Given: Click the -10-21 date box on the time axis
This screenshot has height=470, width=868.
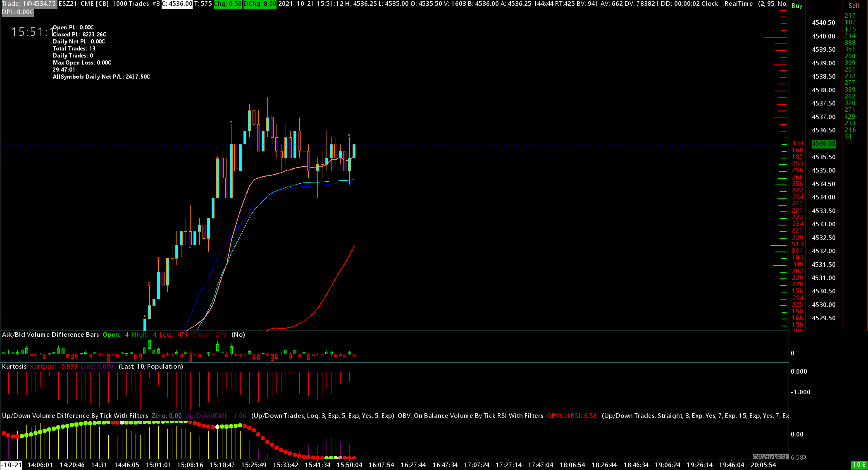Looking at the screenshot, I should [x=11, y=465].
